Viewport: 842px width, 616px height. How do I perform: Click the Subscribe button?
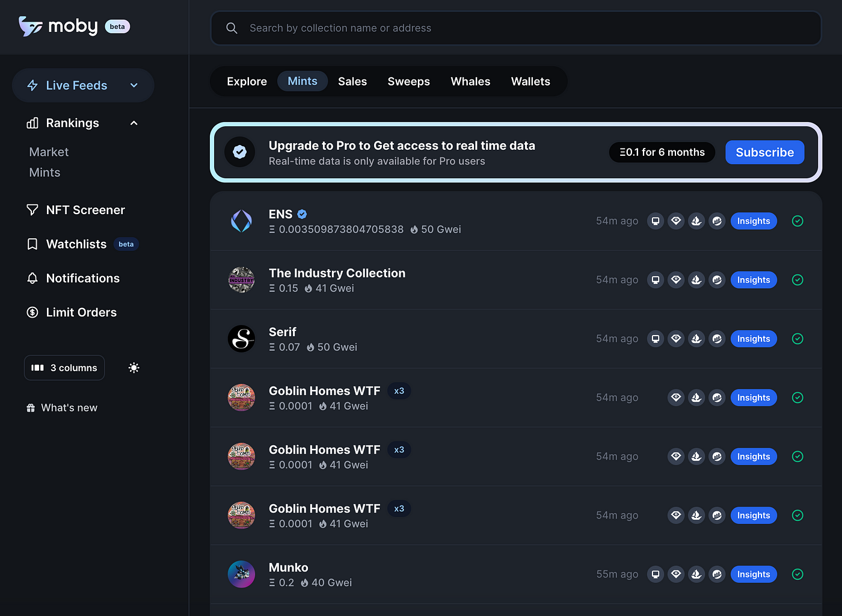click(765, 152)
